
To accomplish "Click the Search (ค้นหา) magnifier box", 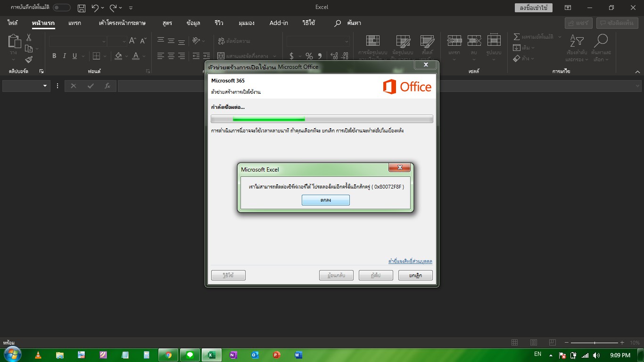I will coord(347,23).
